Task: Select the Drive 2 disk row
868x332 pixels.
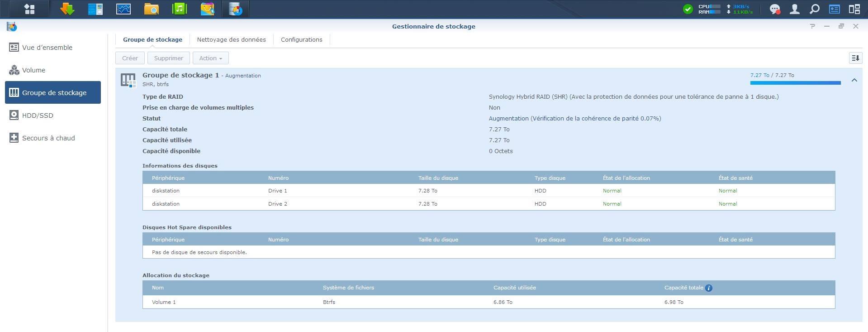Action: tap(489, 204)
